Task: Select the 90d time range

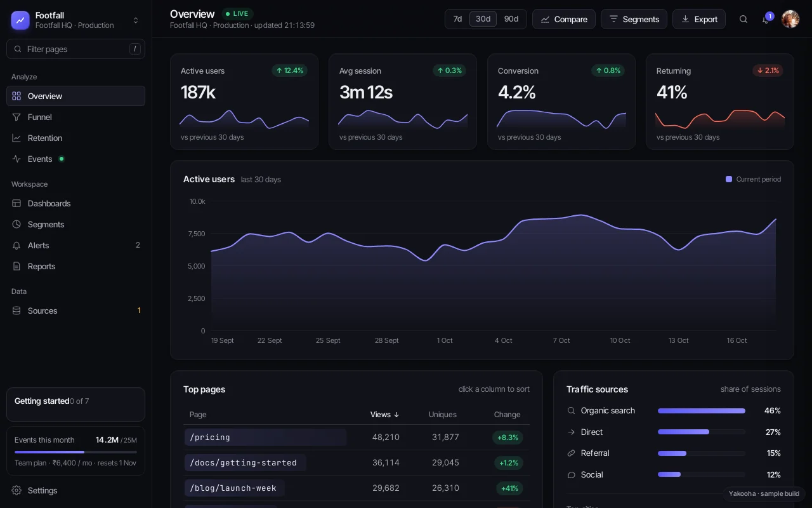Action: [511, 19]
